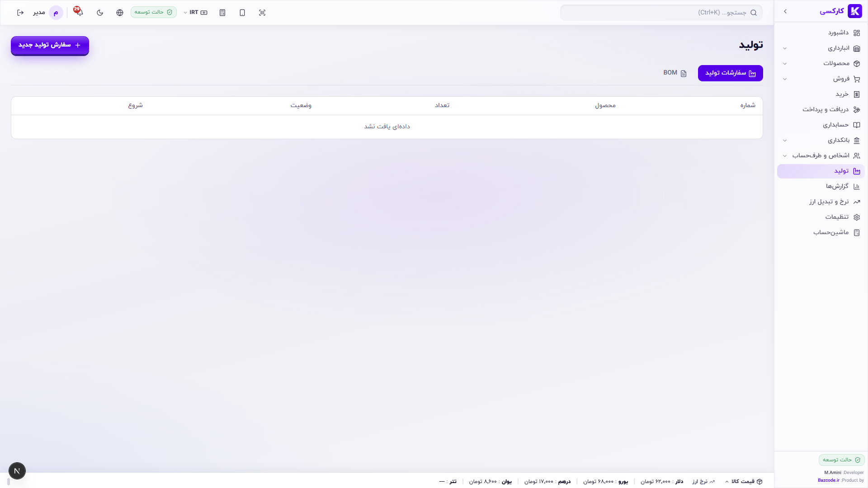The width and height of the screenshot is (868, 488).
Task: Switch to the BOM tab
Action: 675,73
